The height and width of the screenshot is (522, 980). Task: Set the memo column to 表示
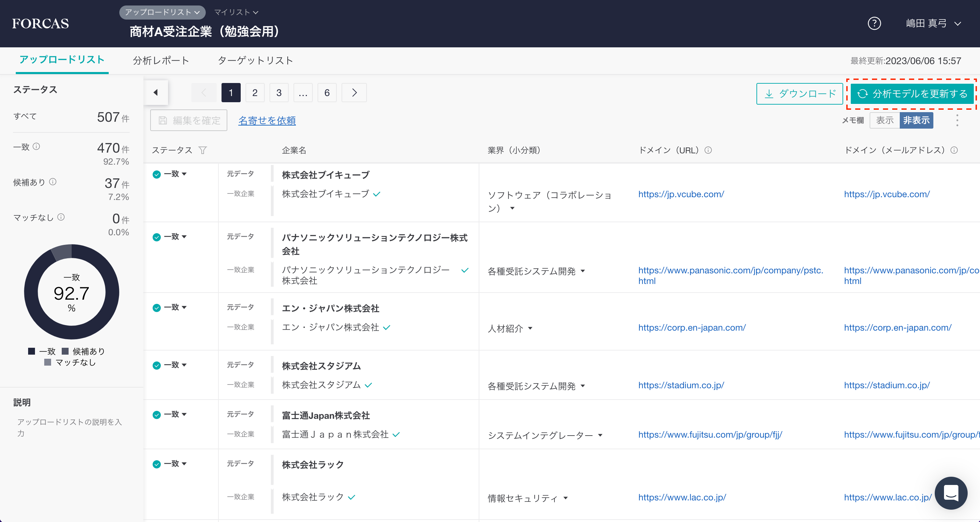[x=885, y=120]
